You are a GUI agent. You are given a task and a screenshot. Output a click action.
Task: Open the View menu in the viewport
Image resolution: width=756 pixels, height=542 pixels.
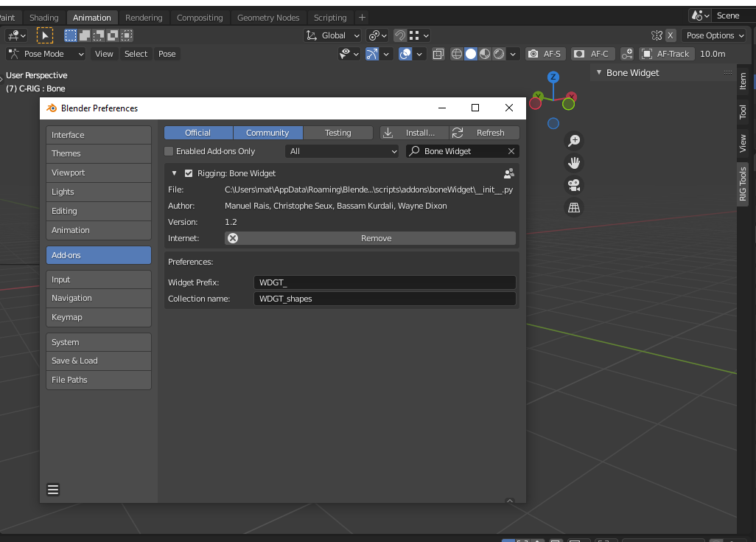(103, 53)
